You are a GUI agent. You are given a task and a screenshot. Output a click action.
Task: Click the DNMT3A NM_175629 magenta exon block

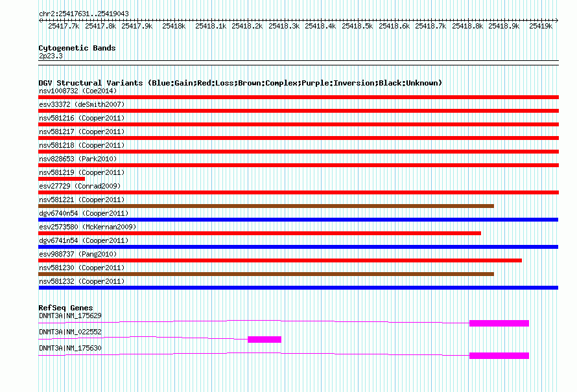499,323
